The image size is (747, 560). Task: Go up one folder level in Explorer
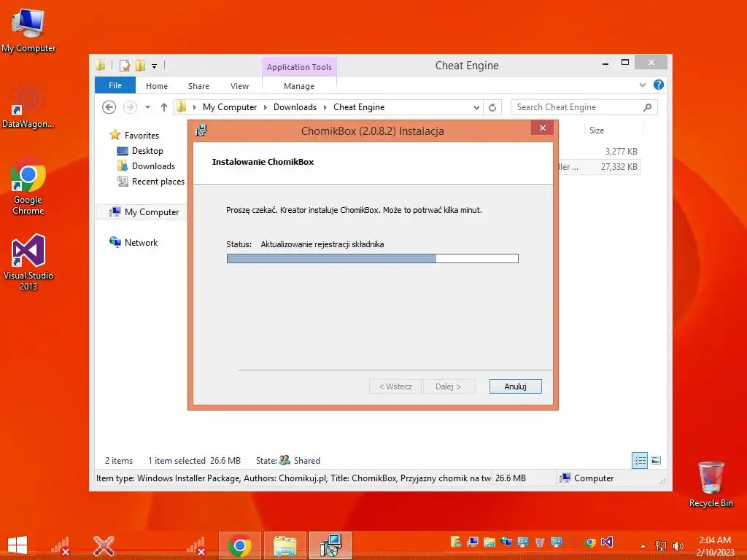point(164,107)
